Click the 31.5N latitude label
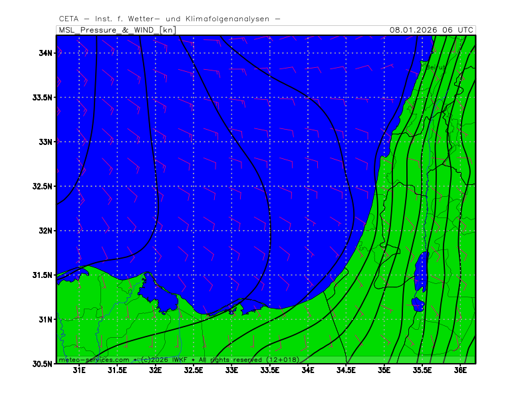 [42, 275]
